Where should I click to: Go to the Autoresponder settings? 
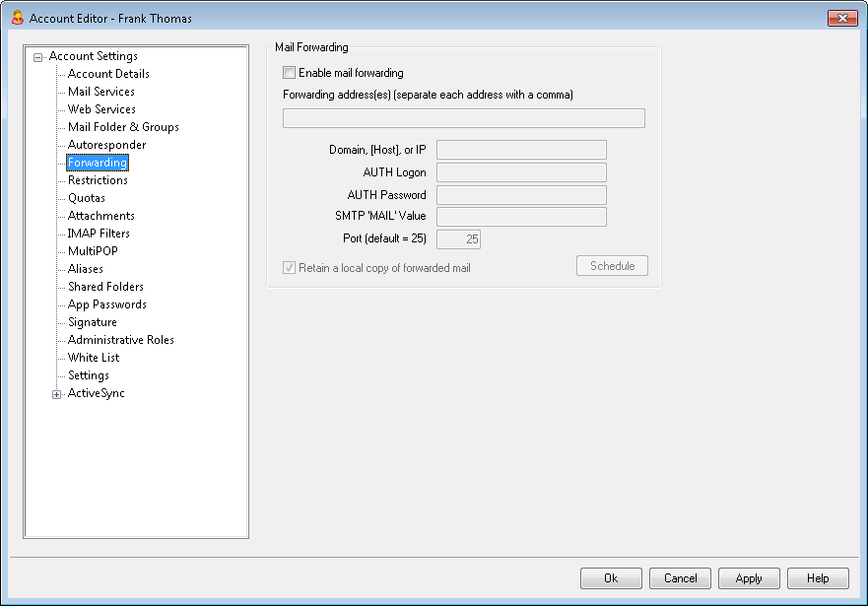click(106, 145)
